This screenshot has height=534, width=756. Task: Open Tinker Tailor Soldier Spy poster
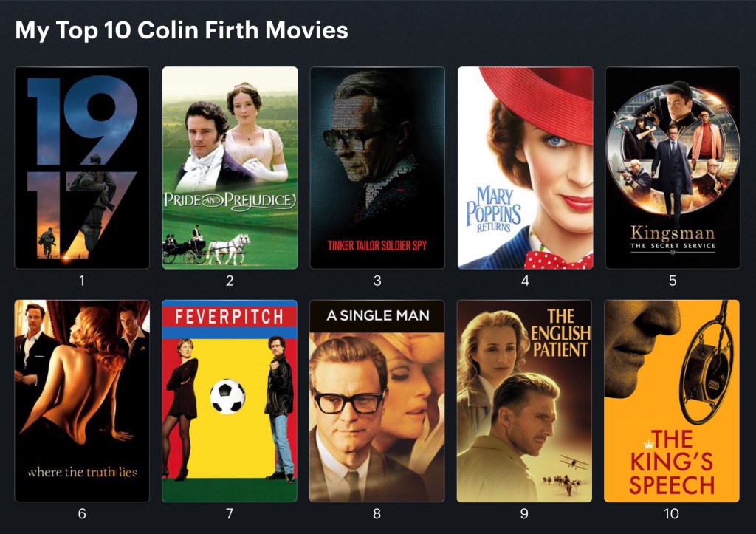point(377,168)
